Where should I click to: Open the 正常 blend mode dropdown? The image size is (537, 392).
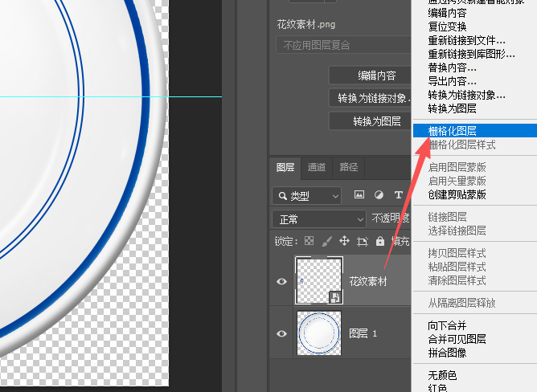click(x=319, y=219)
